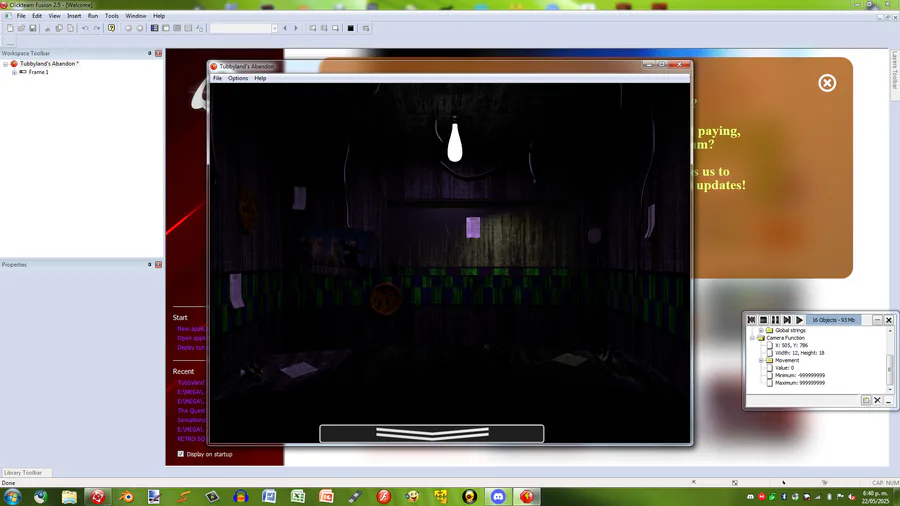Image resolution: width=900 pixels, height=506 pixels.
Task: Click the Run Frame toolbar icon
Action: coord(336,28)
